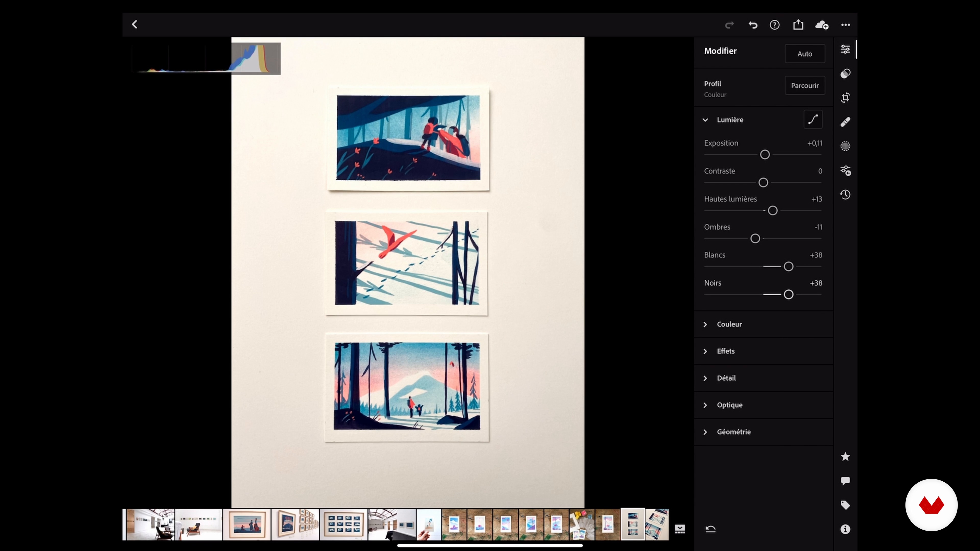The height and width of the screenshot is (551, 980).
Task: Collapse the Lumière section
Action: tap(705, 120)
